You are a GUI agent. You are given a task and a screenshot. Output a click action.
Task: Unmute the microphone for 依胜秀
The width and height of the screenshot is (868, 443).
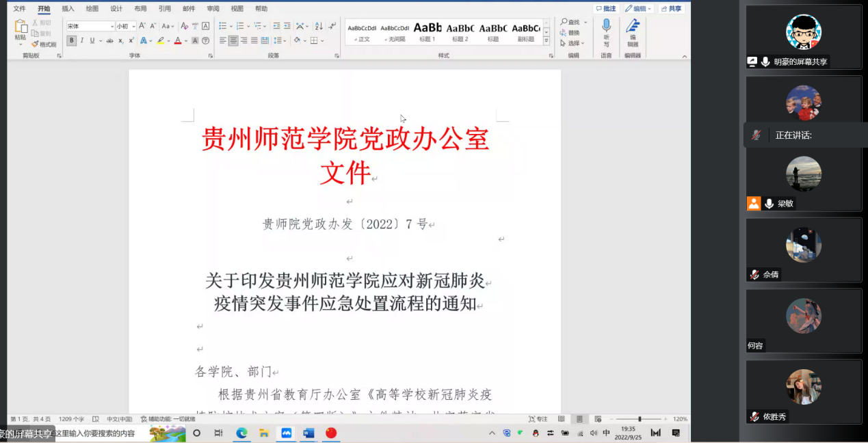coord(754,416)
